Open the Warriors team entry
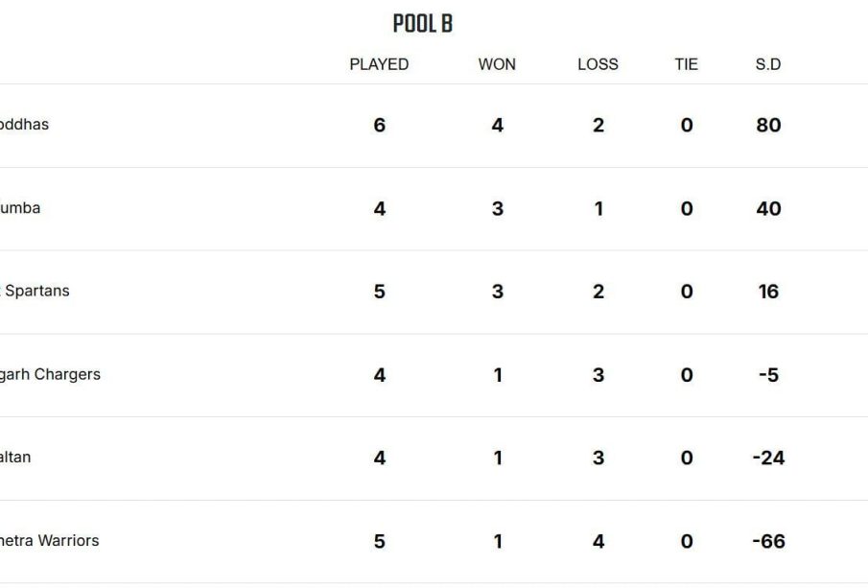Viewport: 868px width, 588px height. 50,540
